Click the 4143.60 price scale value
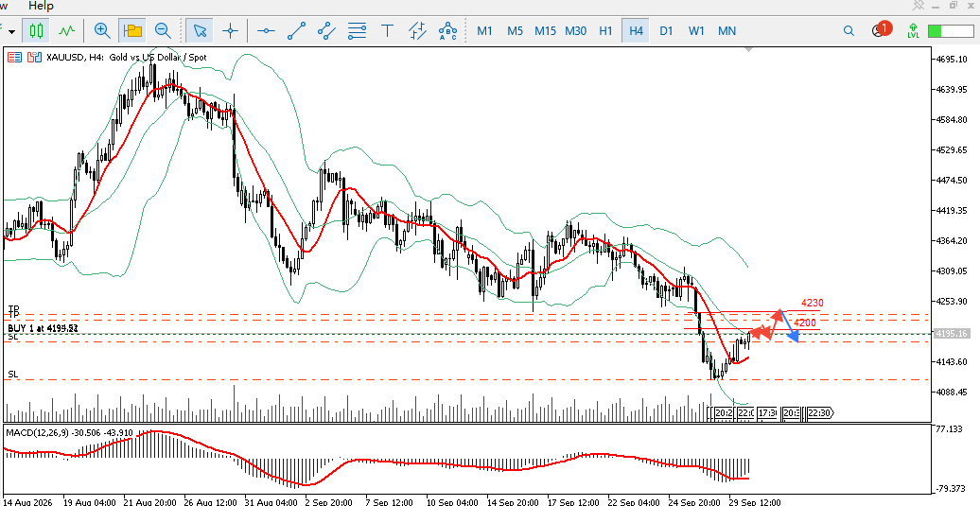The image size is (980, 506). 951,361
